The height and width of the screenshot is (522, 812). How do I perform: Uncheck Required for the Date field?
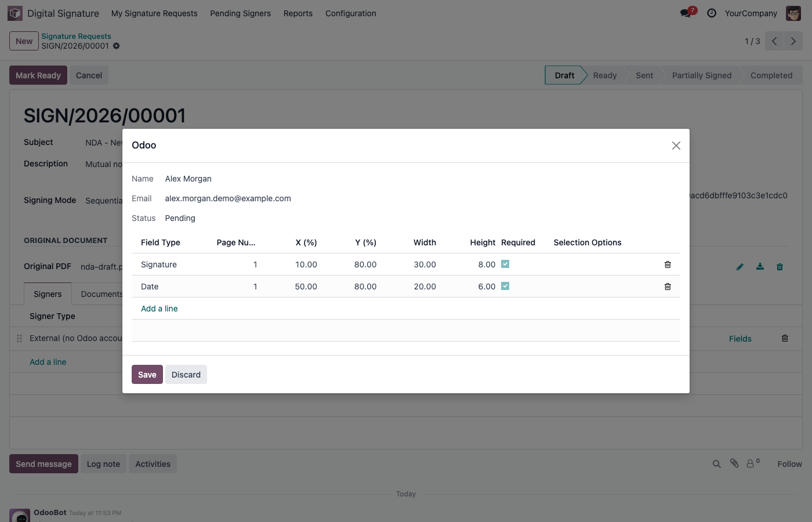[x=505, y=286]
